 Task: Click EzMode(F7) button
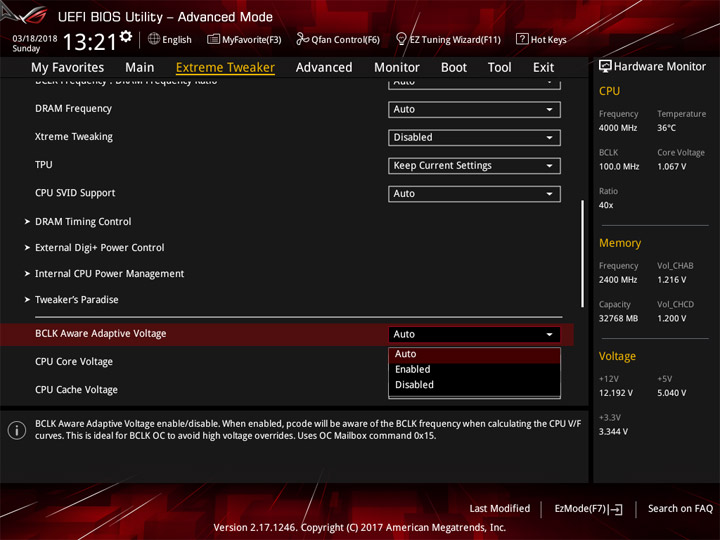pyautogui.click(x=588, y=508)
